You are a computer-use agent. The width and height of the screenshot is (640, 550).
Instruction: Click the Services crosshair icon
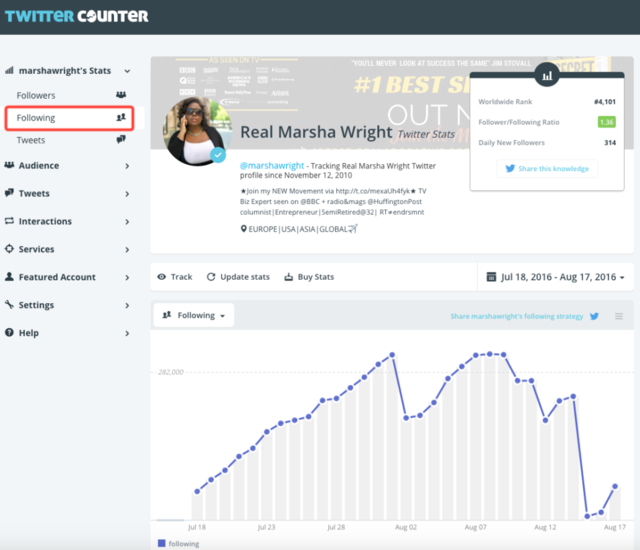tap(9, 248)
